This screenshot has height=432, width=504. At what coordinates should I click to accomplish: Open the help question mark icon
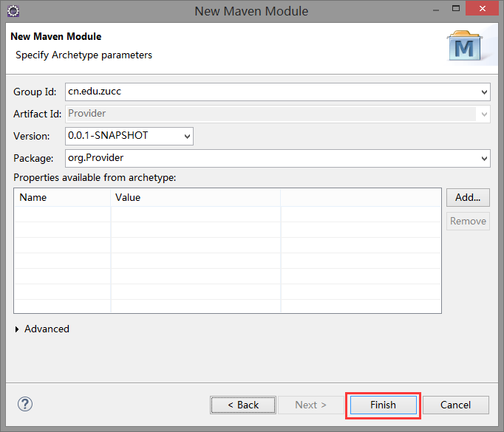[24, 404]
